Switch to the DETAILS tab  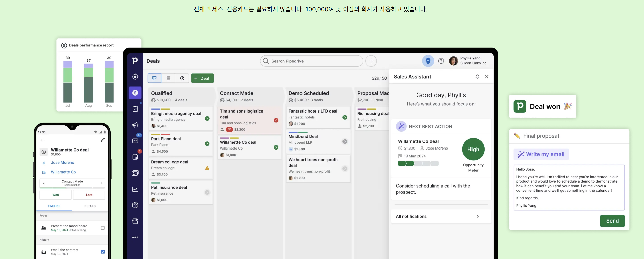click(x=90, y=206)
